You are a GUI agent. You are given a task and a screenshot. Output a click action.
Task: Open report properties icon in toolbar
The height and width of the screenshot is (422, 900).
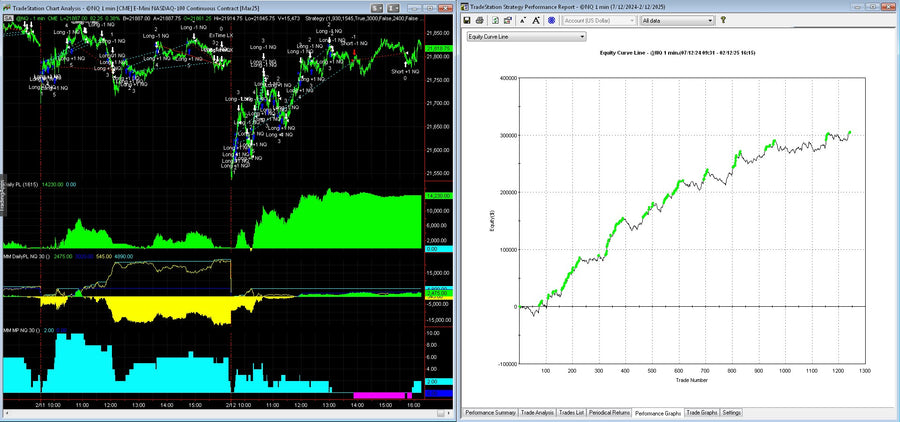point(507,20)
